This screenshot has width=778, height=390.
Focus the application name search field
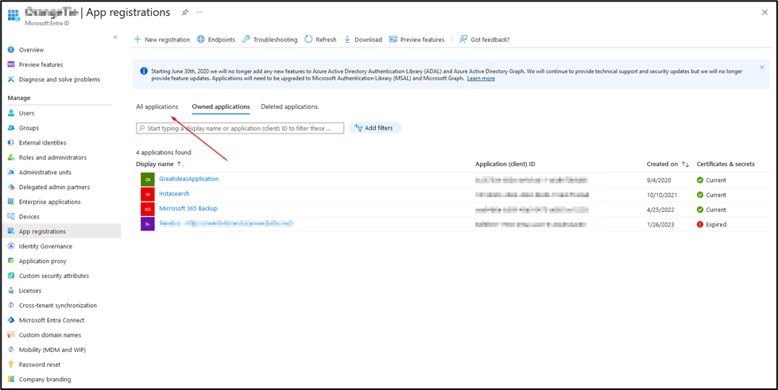240,128
